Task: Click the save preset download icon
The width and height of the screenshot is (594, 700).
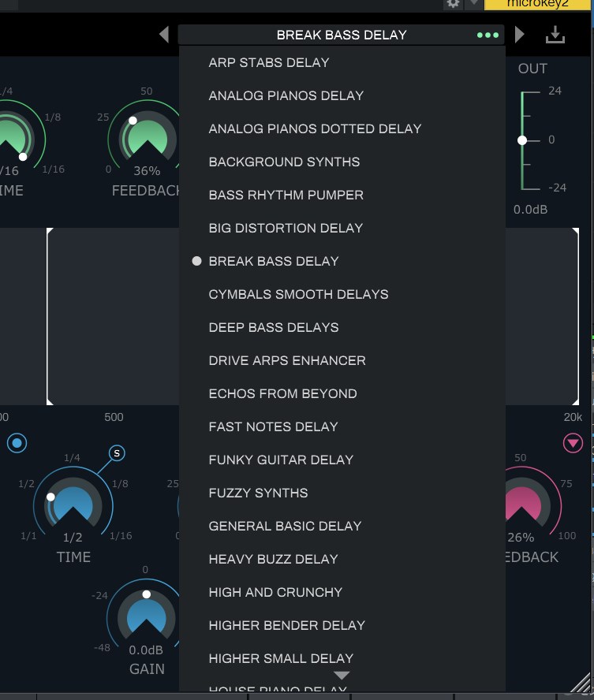Action: (x=555, y=35)
